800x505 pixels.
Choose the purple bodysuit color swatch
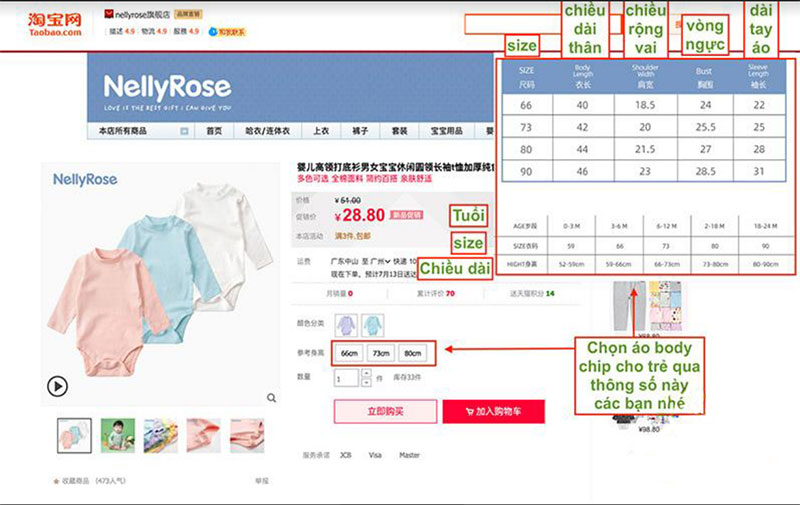click(x=346, y=325)
